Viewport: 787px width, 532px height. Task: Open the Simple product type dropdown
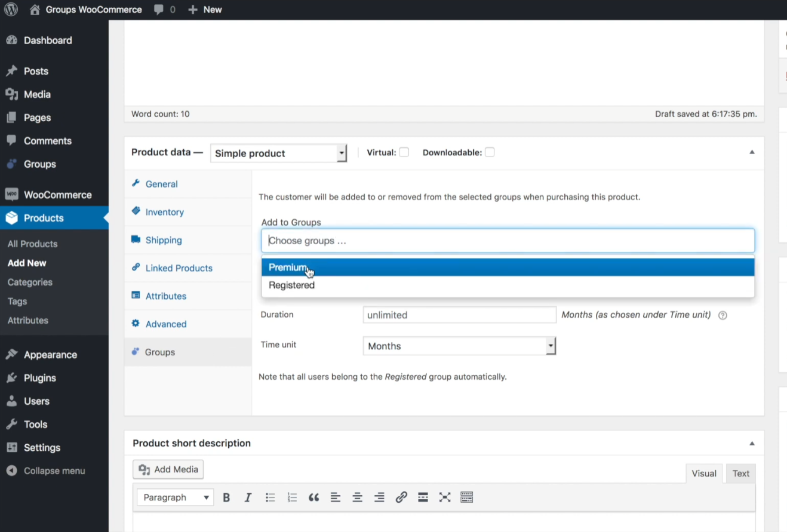point(278,153)
